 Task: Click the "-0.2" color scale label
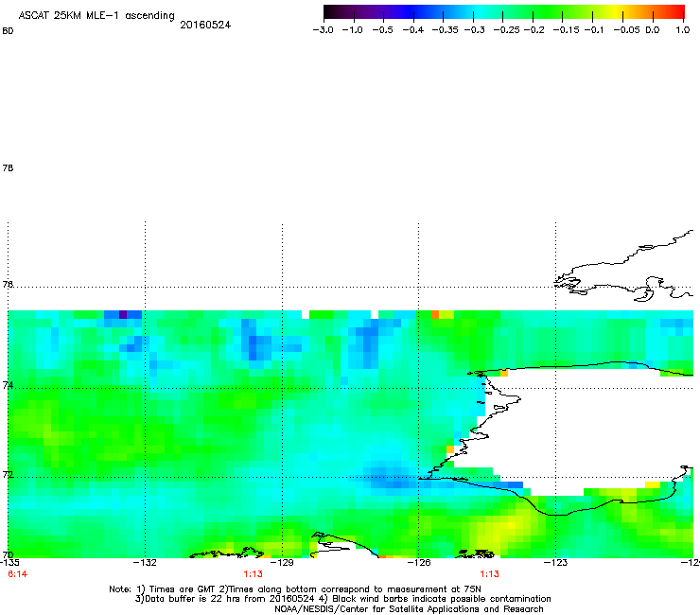pyautogui.click(x=534, y=30)
